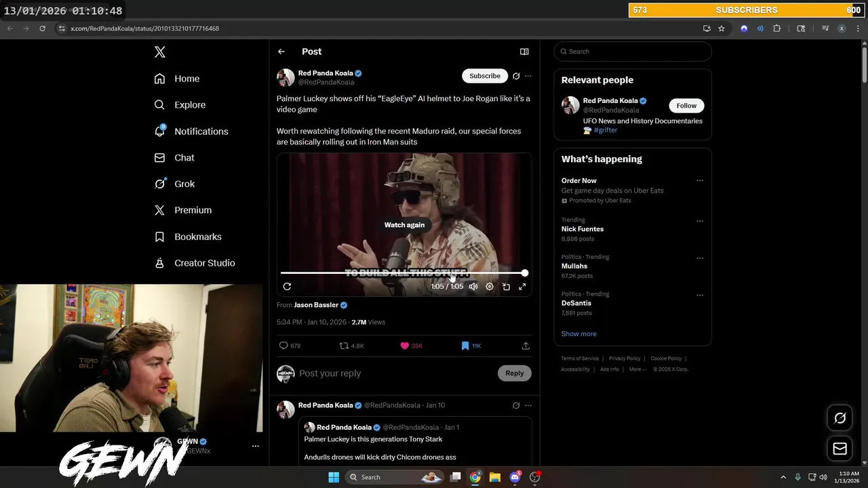
Task: Open Chrome from the taskbar
Action: click(x=475, y=477)
